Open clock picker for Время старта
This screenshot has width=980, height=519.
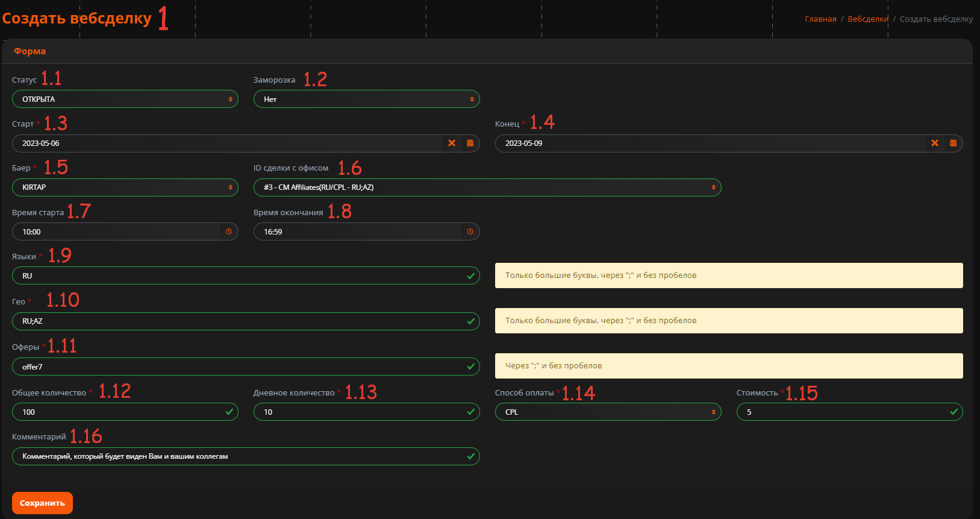(x=229, y=231)
